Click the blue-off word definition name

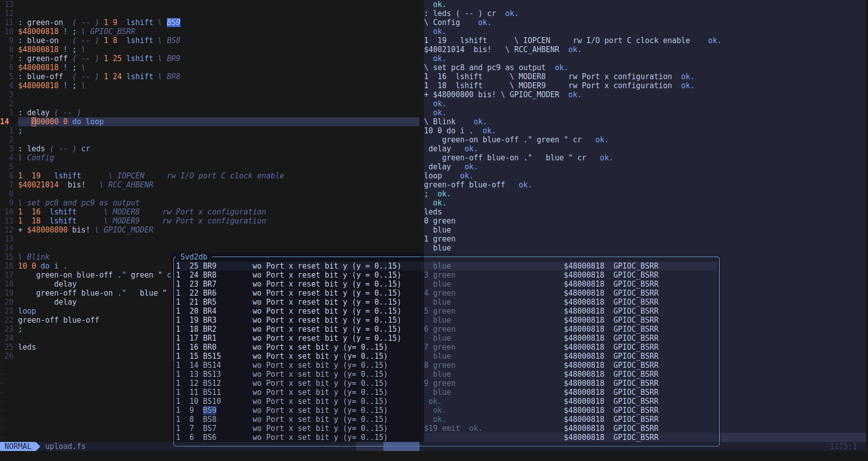click(45, 77)
